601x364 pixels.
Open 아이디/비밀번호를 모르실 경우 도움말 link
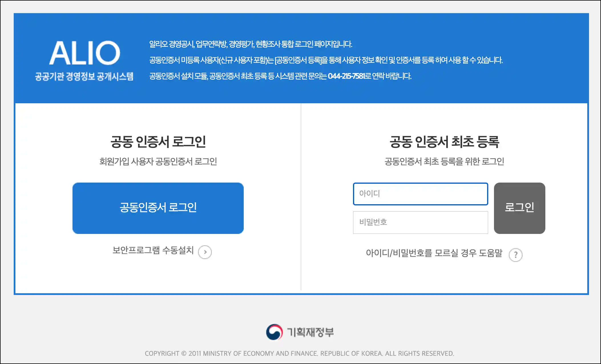coord(434,253)
